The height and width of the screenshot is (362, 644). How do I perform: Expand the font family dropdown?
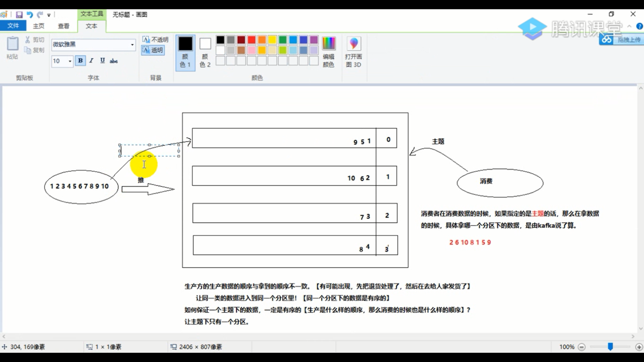tap(132, 45)
